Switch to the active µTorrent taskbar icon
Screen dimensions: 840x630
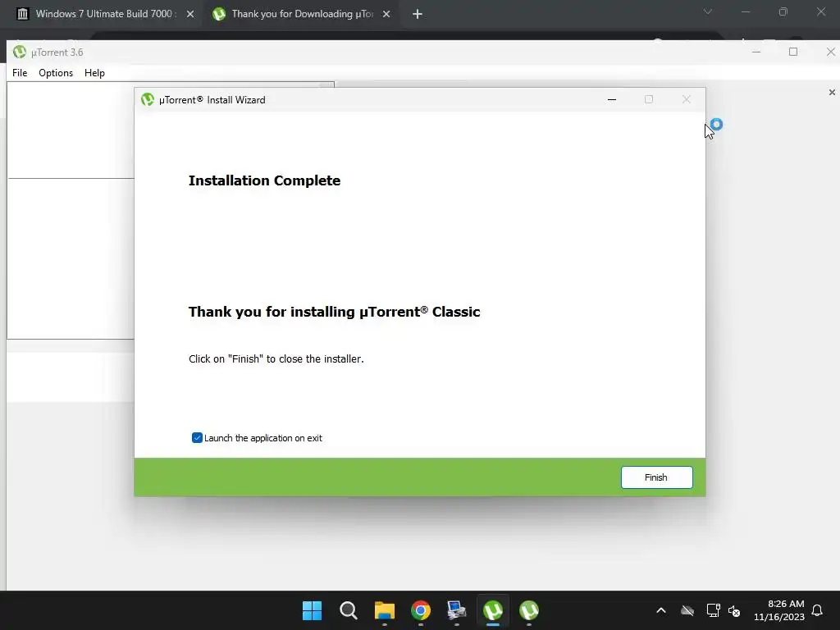493,610
